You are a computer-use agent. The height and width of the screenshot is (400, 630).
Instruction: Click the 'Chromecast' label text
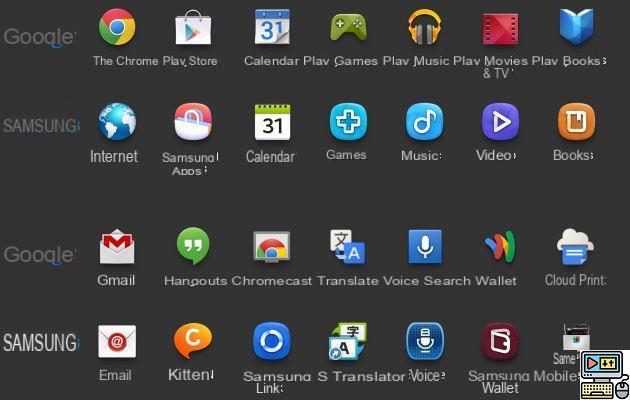(x=272, y=281)
